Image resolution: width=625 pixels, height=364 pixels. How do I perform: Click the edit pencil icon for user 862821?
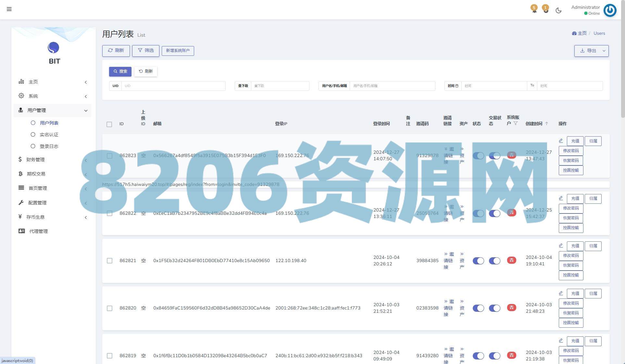(561, 246)
